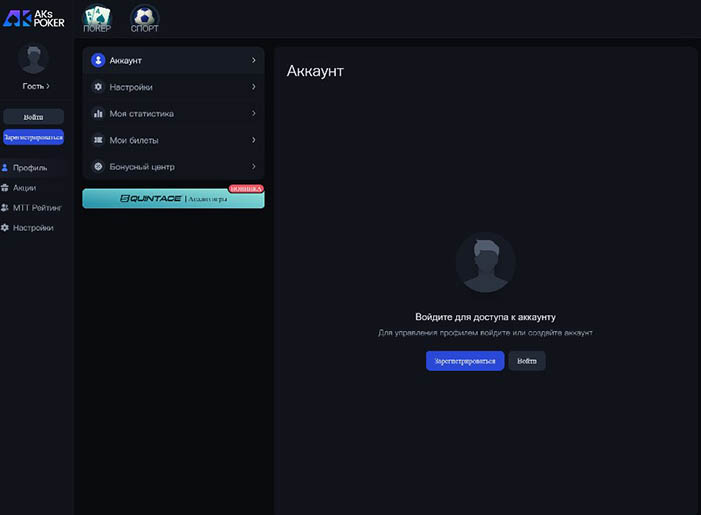The image size is (701, 515).
Task: Click the sidebar Войти button
Action: click(x=34, y=117)
